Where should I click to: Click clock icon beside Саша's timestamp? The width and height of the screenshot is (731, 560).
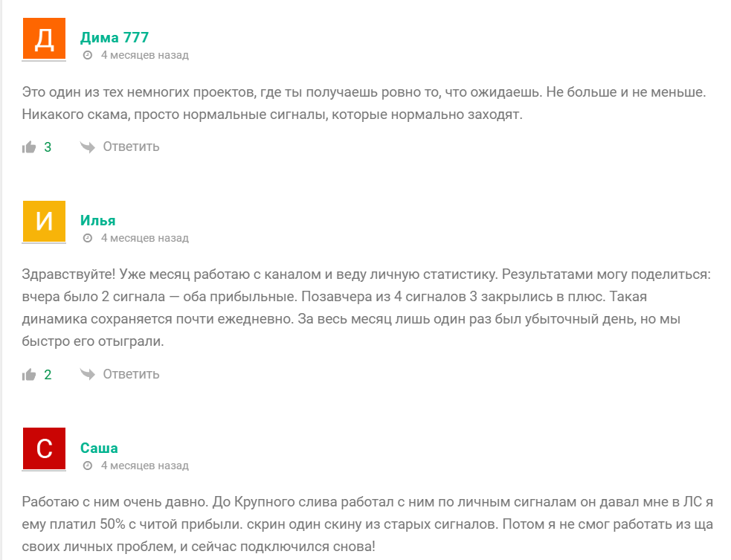(88, 466)
